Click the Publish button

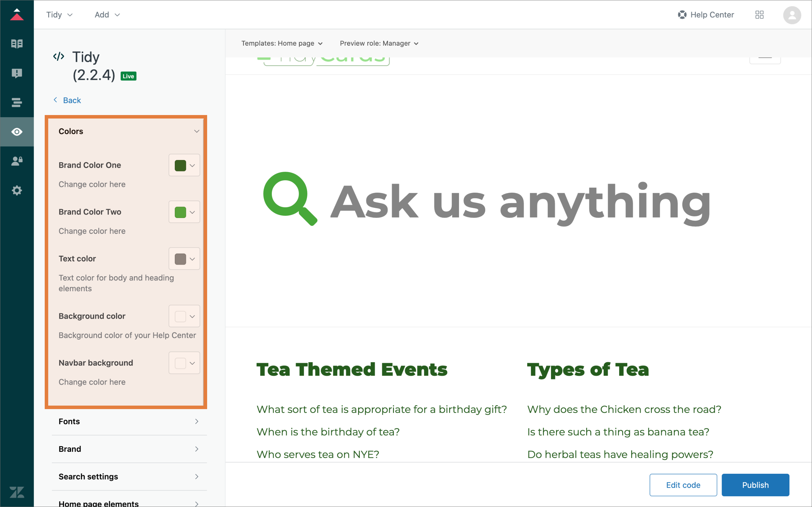755,485
